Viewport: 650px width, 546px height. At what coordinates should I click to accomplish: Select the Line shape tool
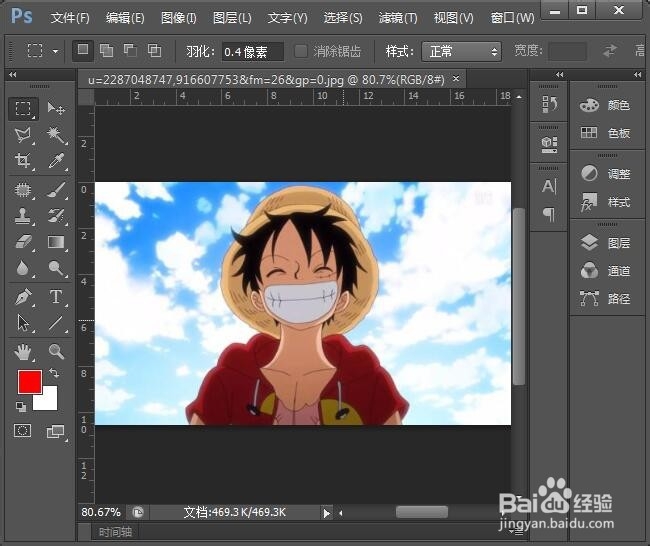pos(56,323)
